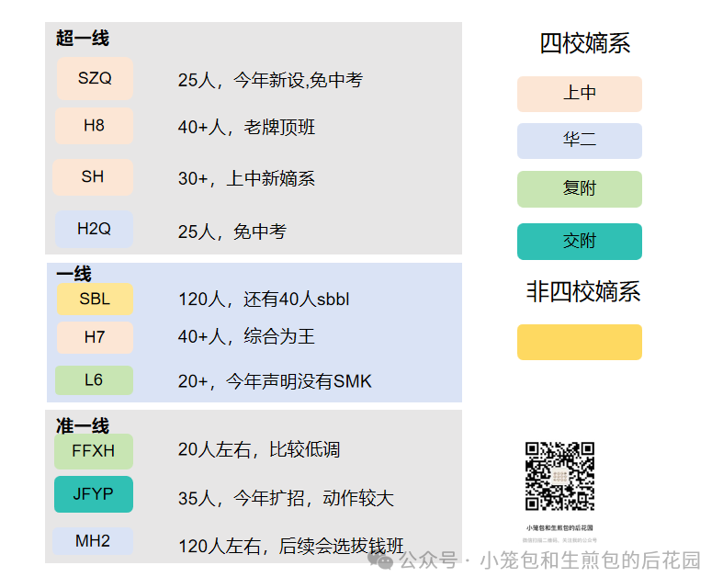Select the yellow SBL label
This screenshot has height=588, width=723.
click(x=95, y=300)
